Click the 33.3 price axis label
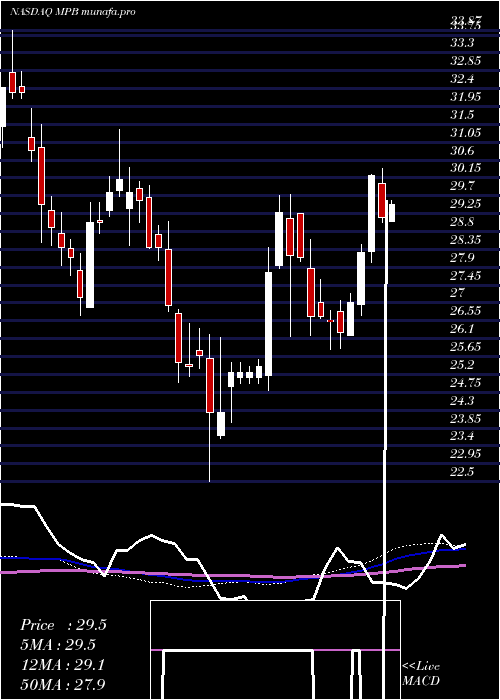The image size is (500, 700). click(462, 43)
